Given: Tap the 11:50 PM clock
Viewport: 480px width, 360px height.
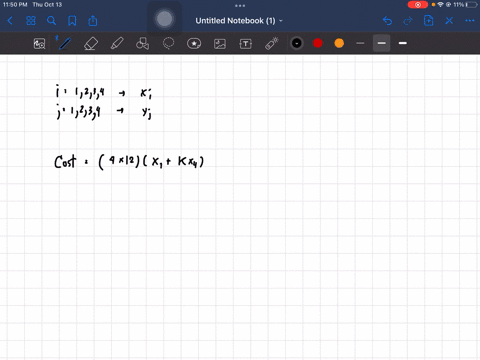Looking at the screenshot, I should point(15,5).
